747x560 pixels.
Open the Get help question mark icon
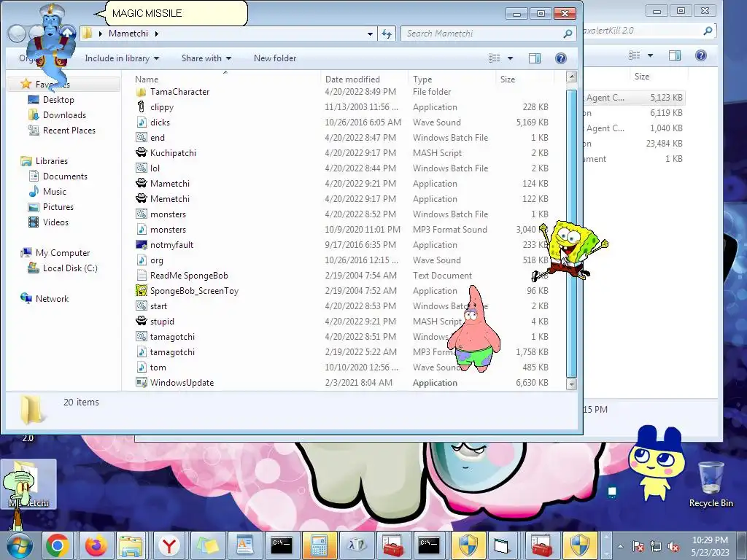[561, 58]
